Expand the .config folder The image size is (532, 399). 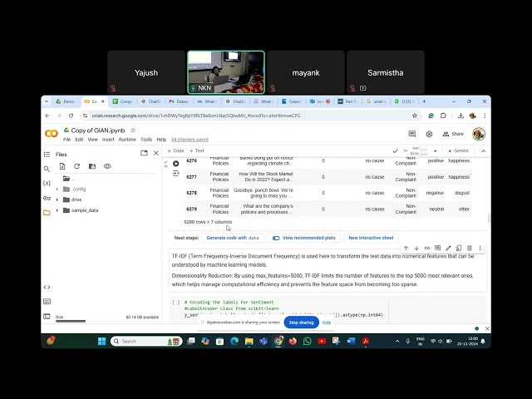[x=57, y=189]
